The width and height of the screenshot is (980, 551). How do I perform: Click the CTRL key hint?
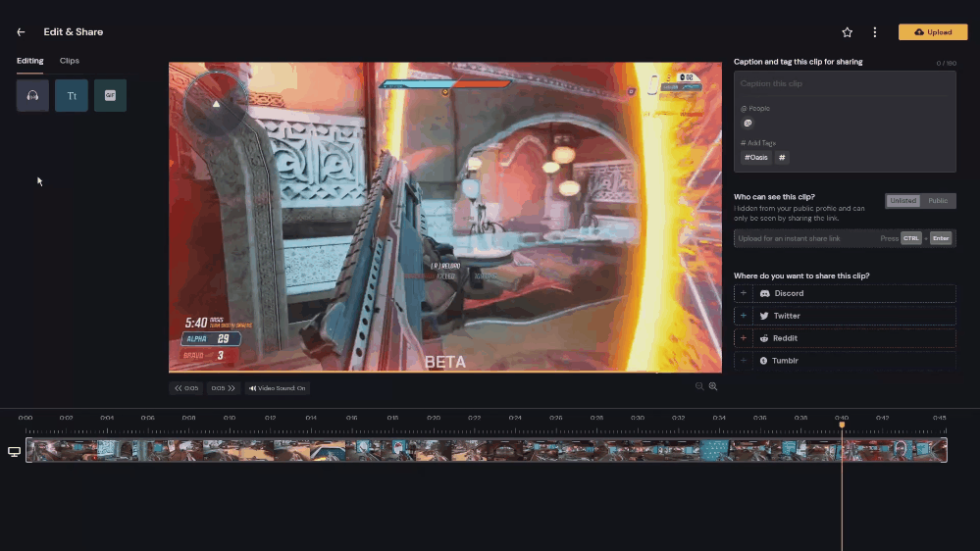[x=910, y=238]
